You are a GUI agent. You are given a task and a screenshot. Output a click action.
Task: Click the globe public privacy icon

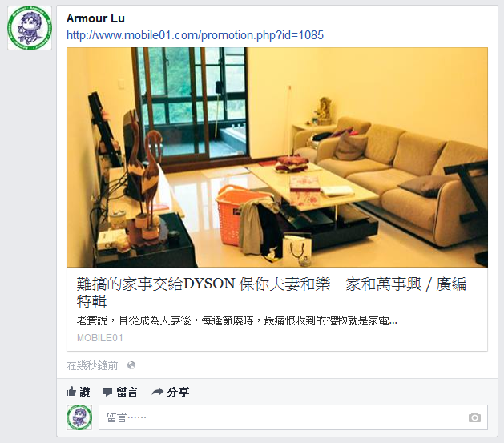(131, 365)
